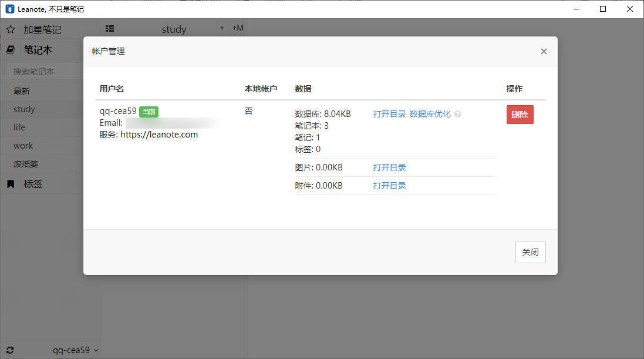Click the star icon next to 加星笔记

pyautogui.click(x=11, y=29)
